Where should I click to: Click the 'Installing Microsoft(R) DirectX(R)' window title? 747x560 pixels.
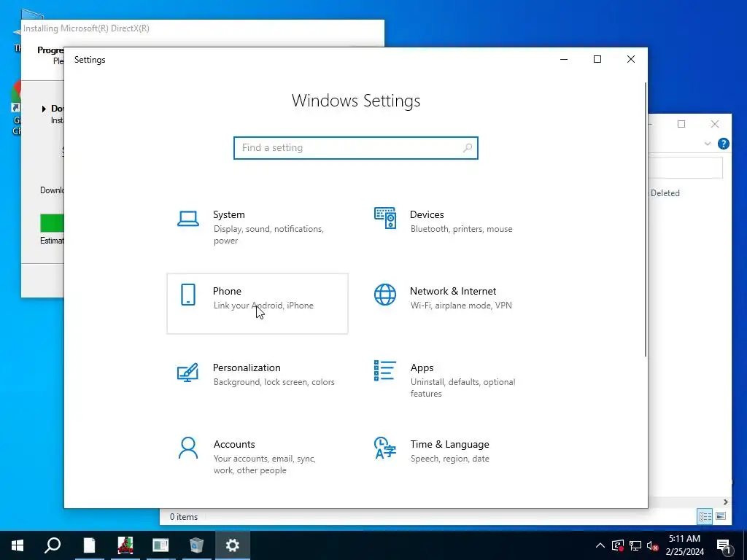(x=86, y=28)
